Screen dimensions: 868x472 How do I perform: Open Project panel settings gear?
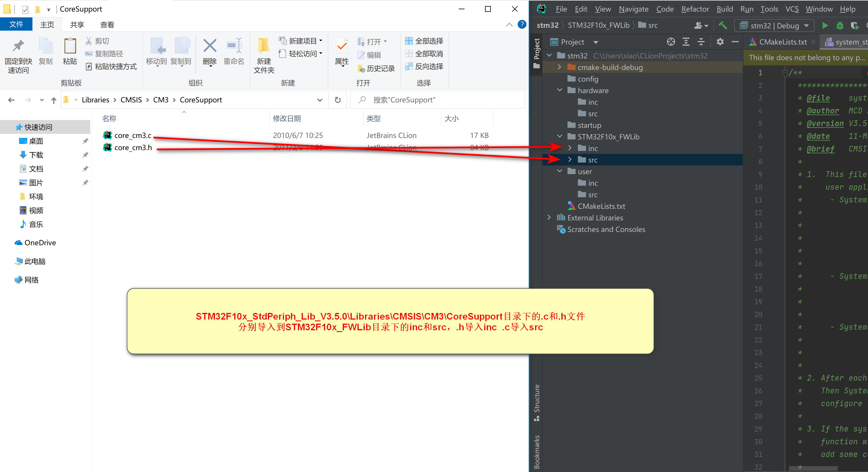click(x=720, y=42)
